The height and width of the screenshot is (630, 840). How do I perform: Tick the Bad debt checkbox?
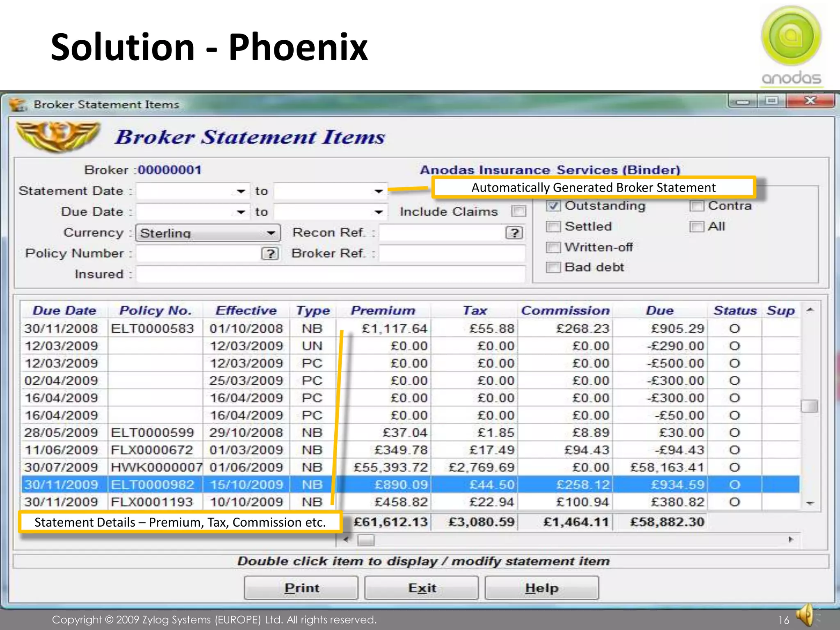pos(553,267)
